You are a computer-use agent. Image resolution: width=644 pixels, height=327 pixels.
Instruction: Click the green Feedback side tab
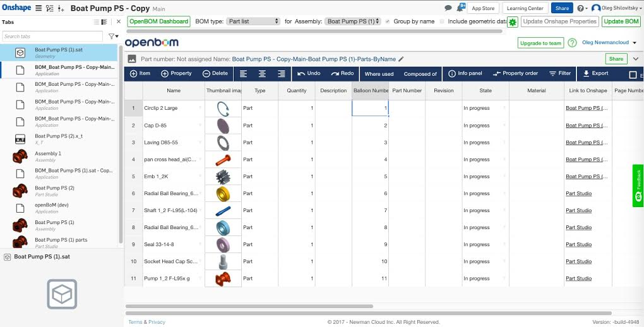638,186
